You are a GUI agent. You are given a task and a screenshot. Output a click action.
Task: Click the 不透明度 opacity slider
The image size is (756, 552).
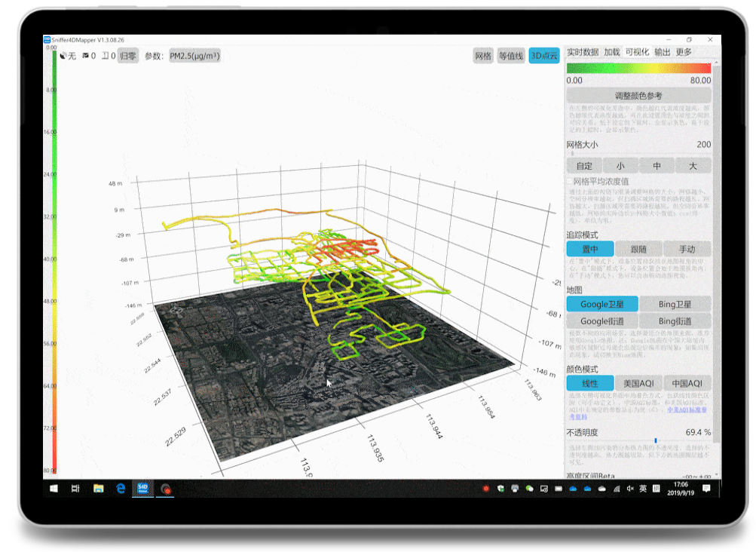(x=655, y=440)
